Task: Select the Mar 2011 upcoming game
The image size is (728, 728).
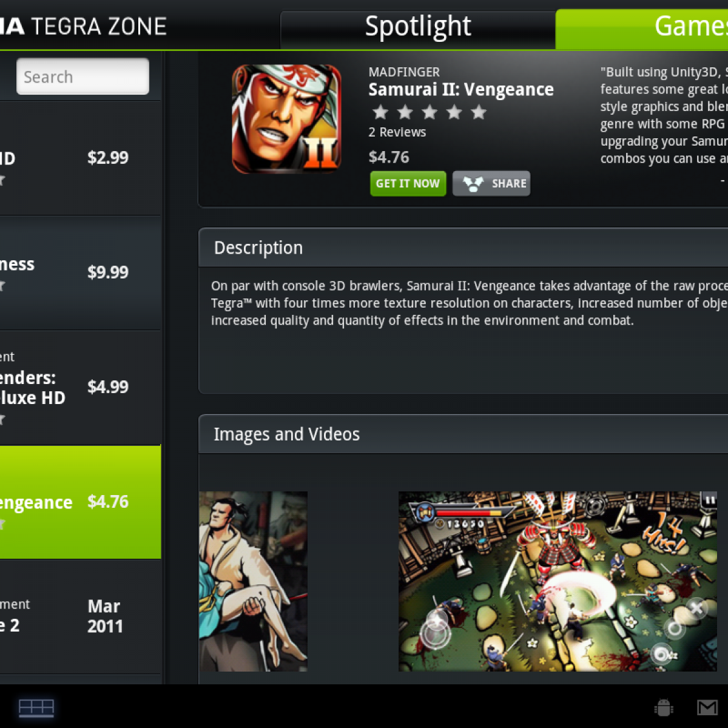Action: click(x=80, y=617)
